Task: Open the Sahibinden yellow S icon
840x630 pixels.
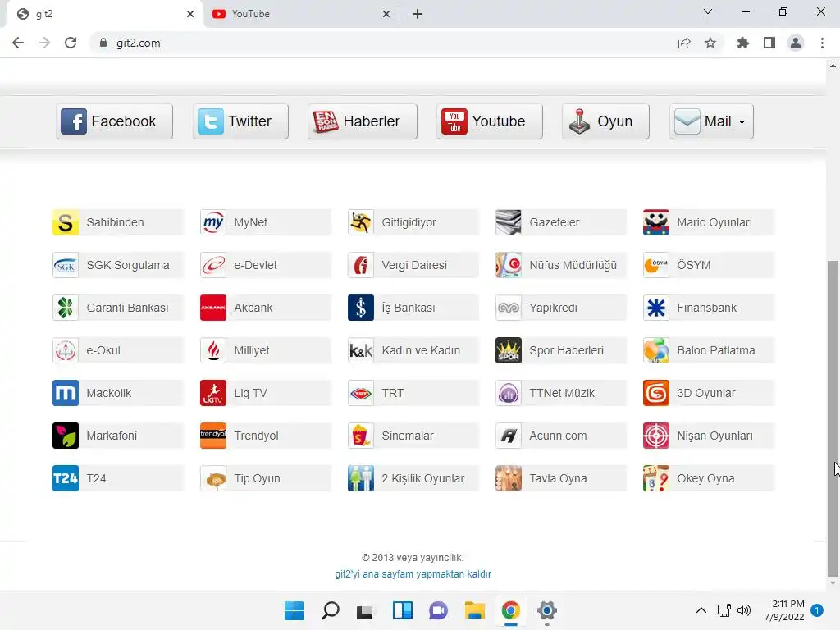Action: (x=66, y=222)
